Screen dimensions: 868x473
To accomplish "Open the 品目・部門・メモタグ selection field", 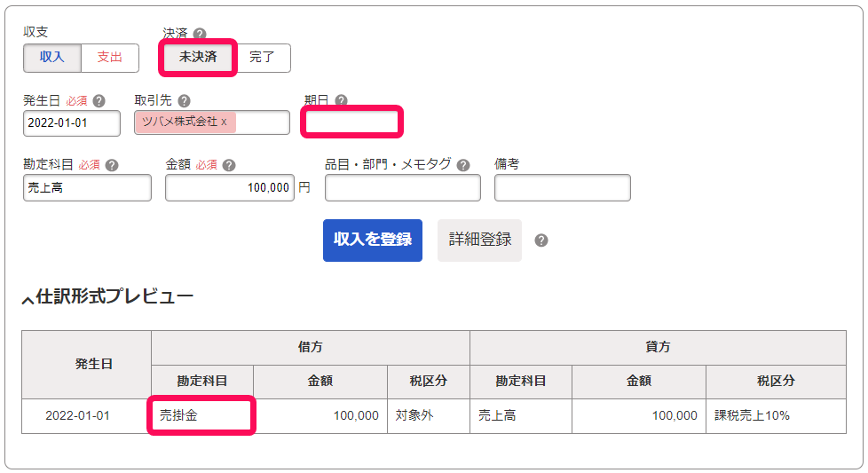I will 402,188.
